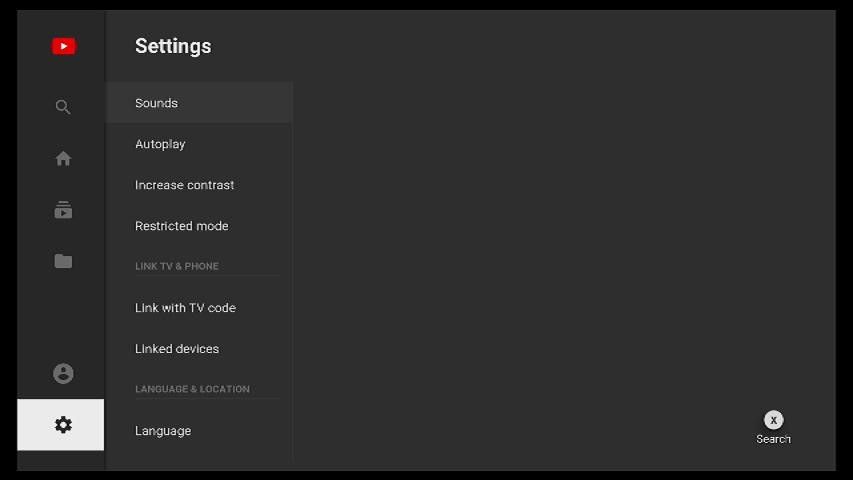
Task: Select the account profile icon
Action: (63, 373)
